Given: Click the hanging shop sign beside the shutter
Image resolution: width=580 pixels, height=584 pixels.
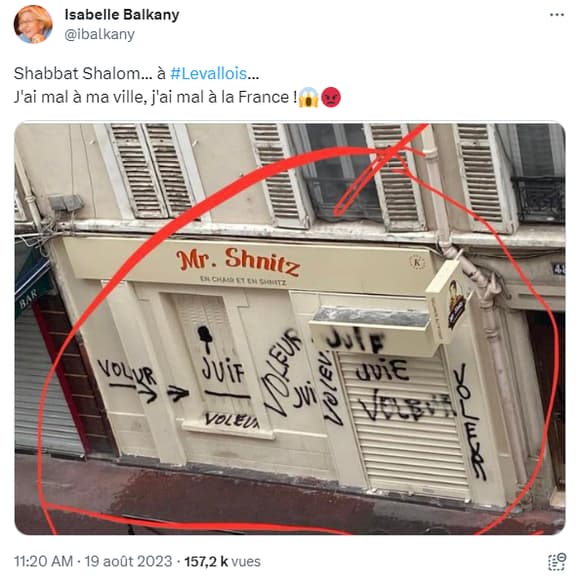Looking at the screenshot, I should pos(449,301).
